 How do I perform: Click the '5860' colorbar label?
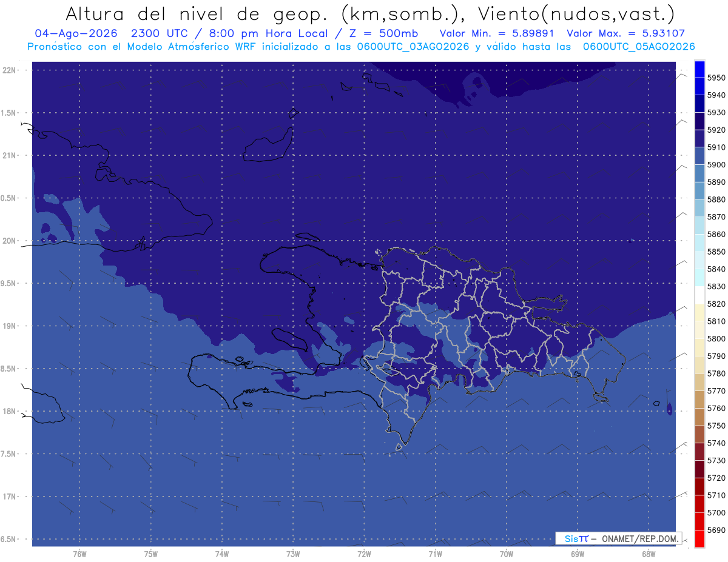(x=716, y=234)
